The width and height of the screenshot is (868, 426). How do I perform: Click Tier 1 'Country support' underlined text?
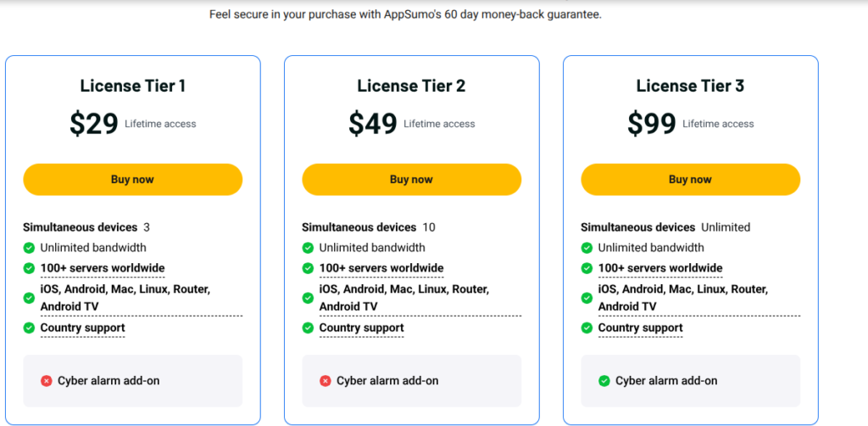pos(83,328)
